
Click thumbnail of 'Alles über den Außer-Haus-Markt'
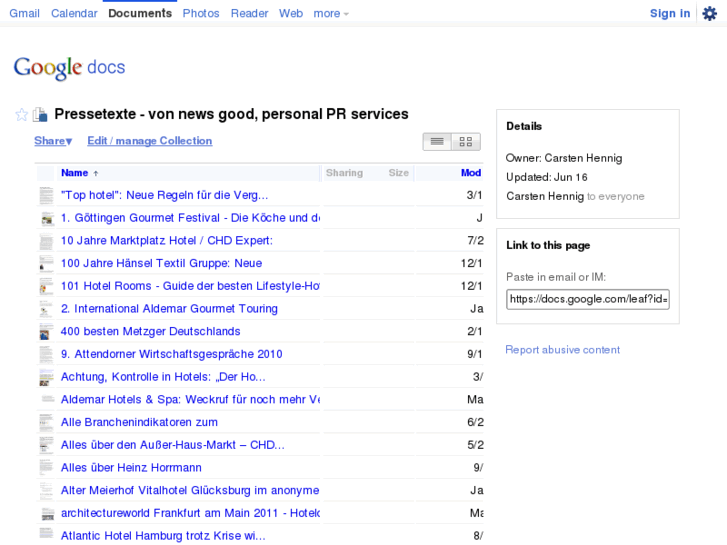tap(46, 445)
